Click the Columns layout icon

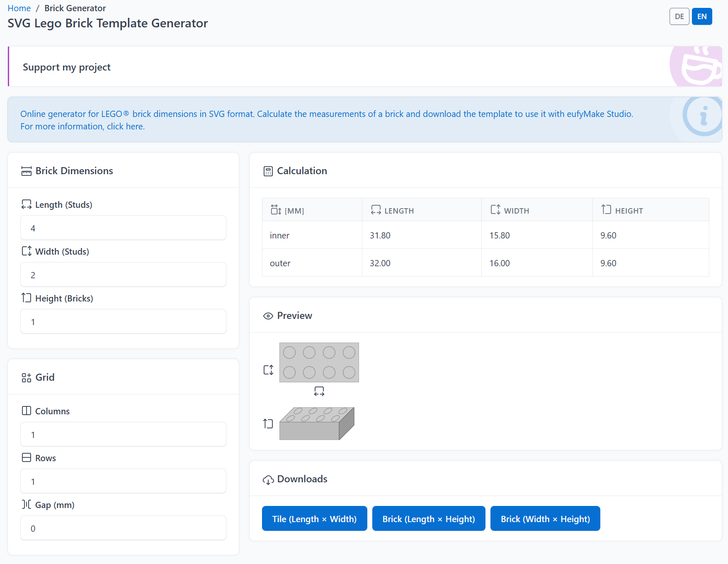[x=27, y=411]
